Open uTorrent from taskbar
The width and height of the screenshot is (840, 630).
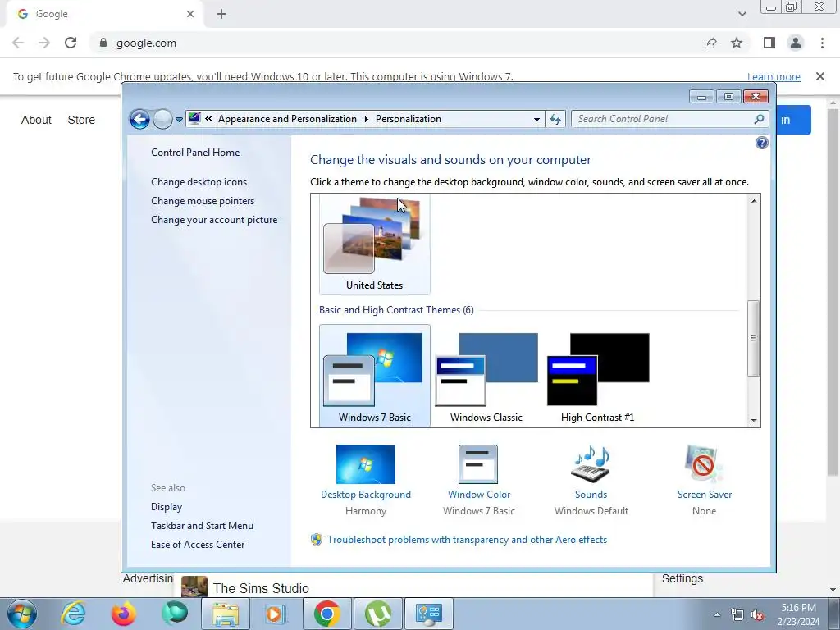coord(377,614)
